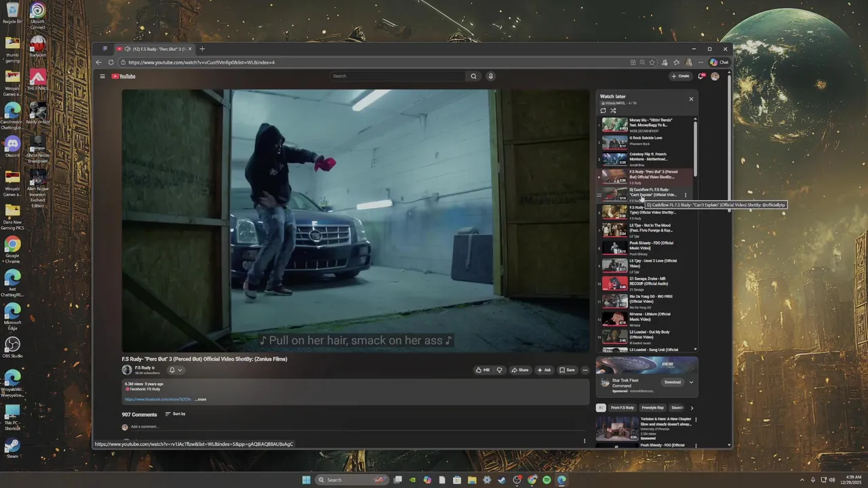Viewport: 868px width, 488px height.
Task: Open Edge settings and more ellipsis
Action: tap(701, 62)
